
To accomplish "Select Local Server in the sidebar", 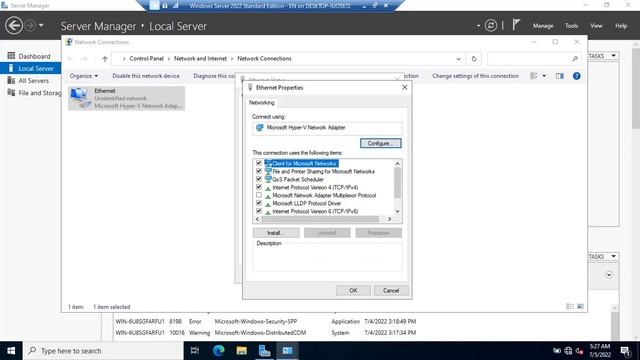I will tap(31, 68).
